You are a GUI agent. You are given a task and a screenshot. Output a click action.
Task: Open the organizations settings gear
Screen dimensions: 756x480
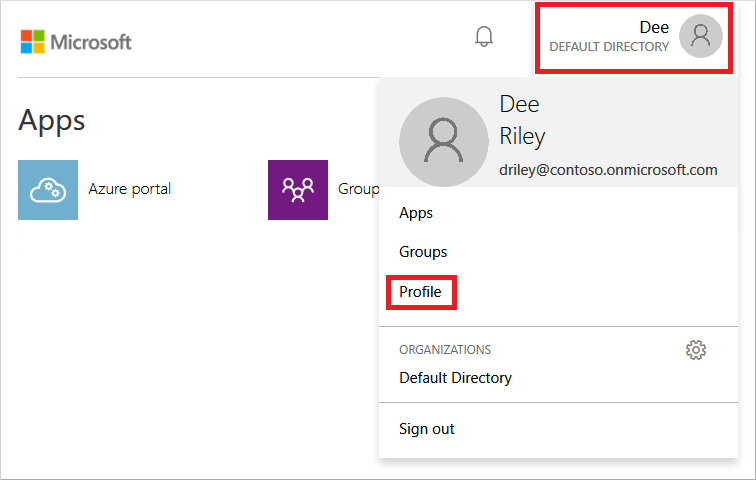point(696,350)
